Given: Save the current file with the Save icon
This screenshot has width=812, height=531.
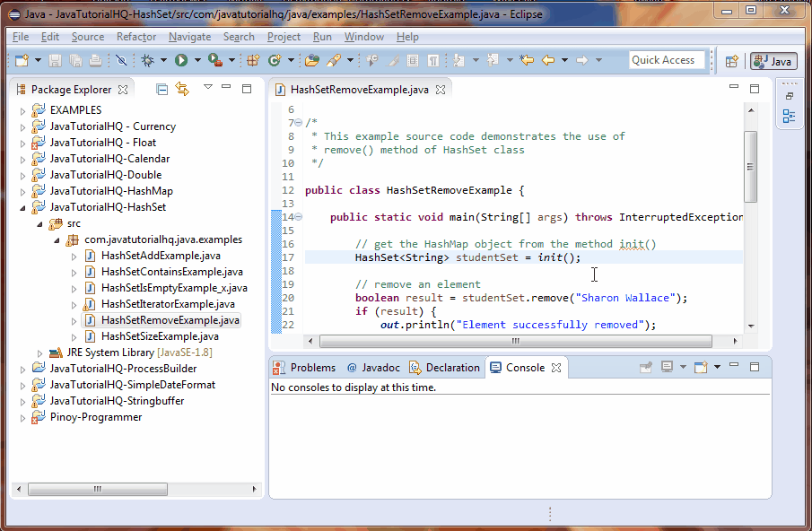Looking at the screenshot, I should [x=55, y=61].
